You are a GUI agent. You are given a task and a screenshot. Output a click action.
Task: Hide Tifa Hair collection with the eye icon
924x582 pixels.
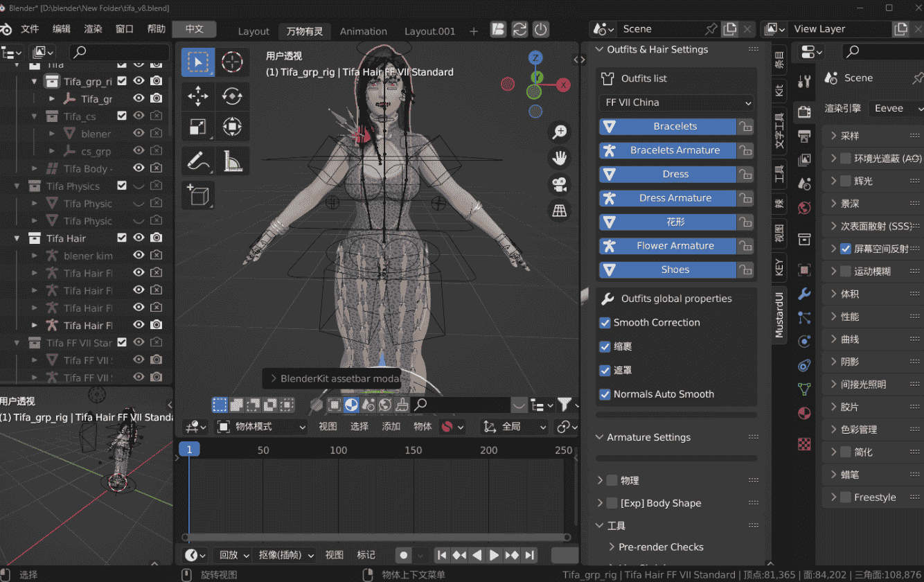(x=139, y=238)
